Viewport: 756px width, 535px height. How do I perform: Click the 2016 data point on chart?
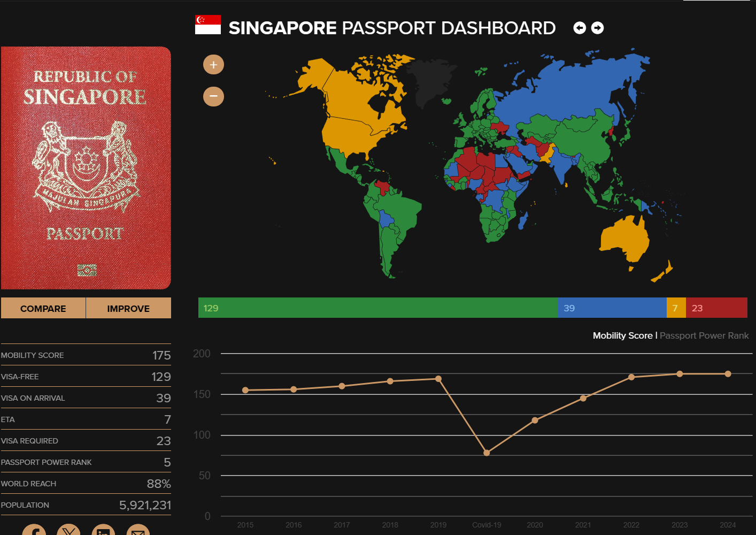[294, 389]
